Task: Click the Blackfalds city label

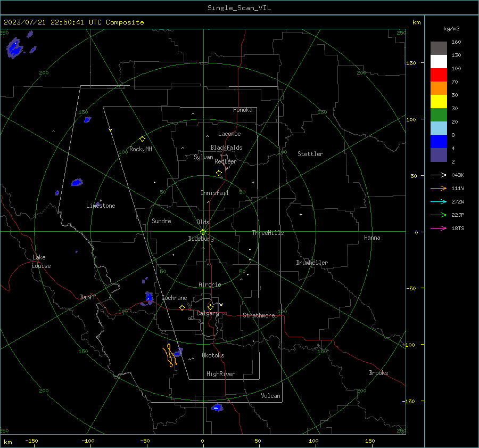Action: [x=226, y=148]
